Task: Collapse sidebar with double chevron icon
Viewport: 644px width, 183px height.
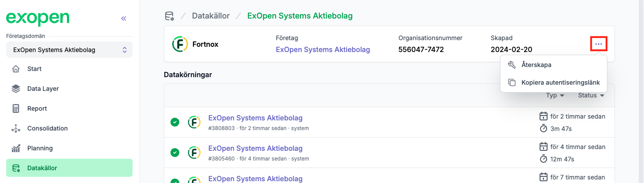Action: [124, 19]
